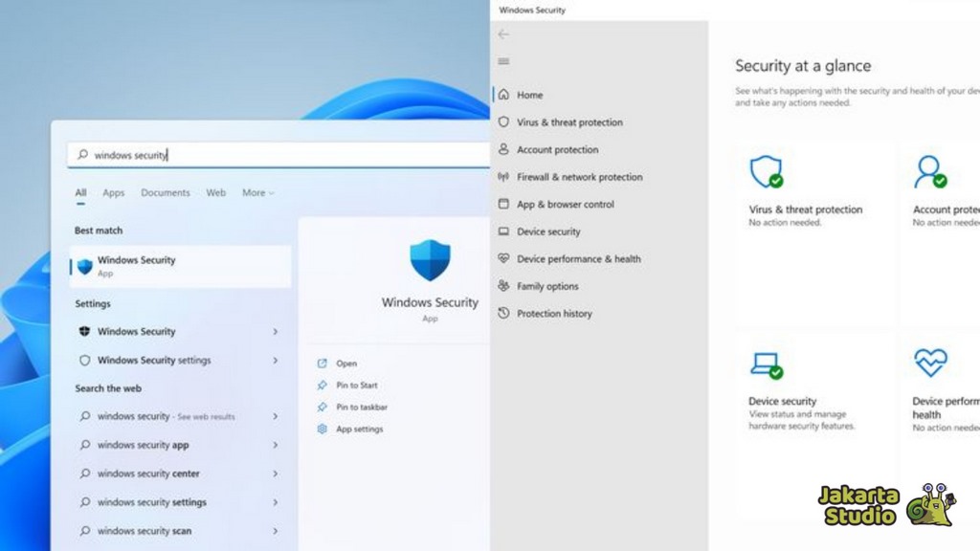Image resolution: width=980 pixels, height=551 pixels.
Task: Click the magnifier icon in the search box
Action: pyautogui.click(x=82, y=154)
